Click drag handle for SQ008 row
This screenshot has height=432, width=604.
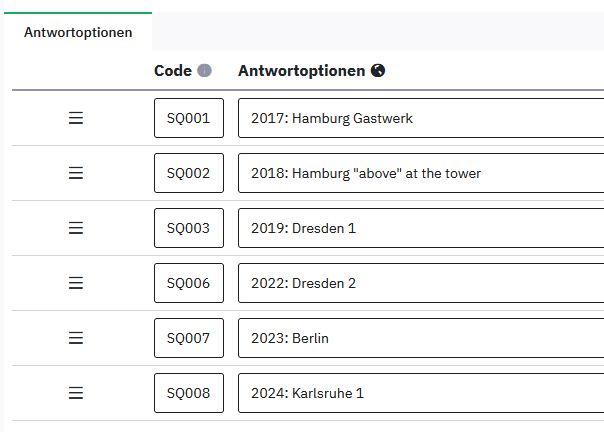point(75,393)
